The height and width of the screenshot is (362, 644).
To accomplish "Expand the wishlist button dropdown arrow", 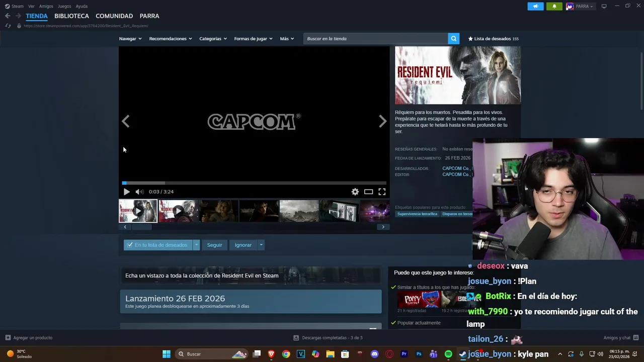I will pos(196,245).
